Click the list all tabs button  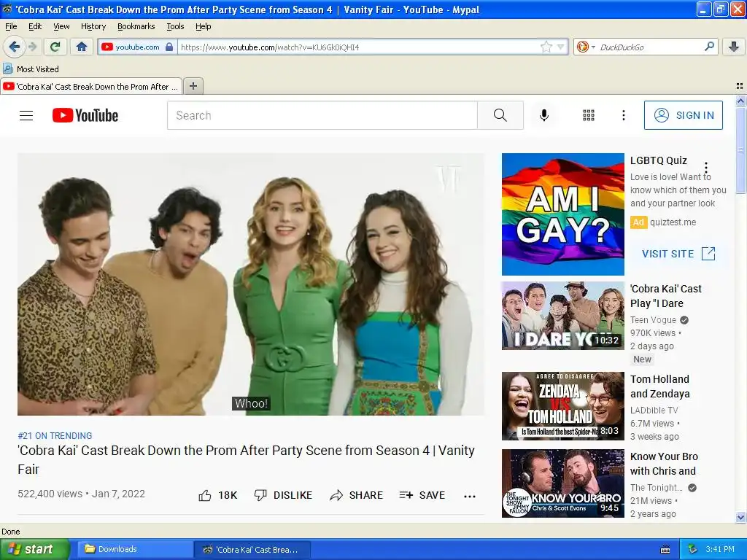(x=740, y=86)
